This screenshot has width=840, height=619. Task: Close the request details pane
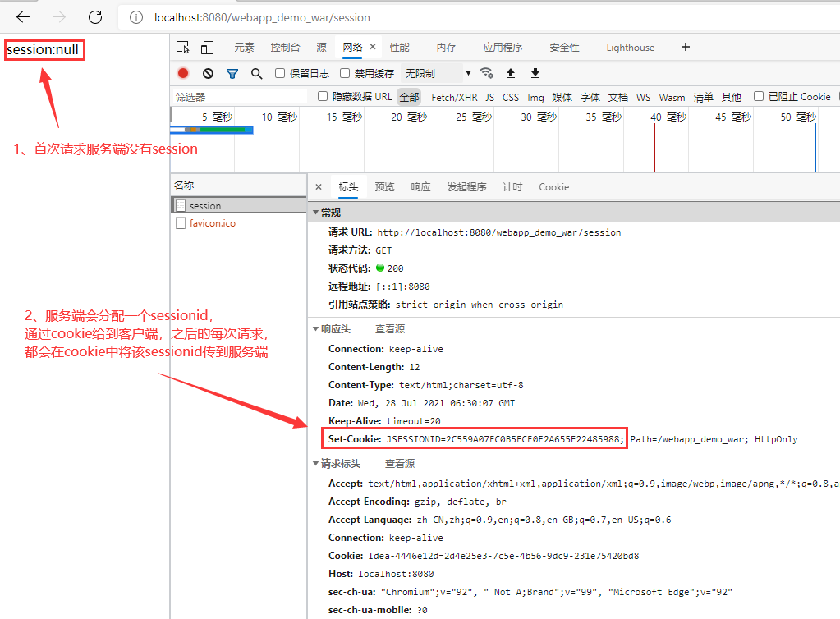pyautogui.click(x=319, y=187)
